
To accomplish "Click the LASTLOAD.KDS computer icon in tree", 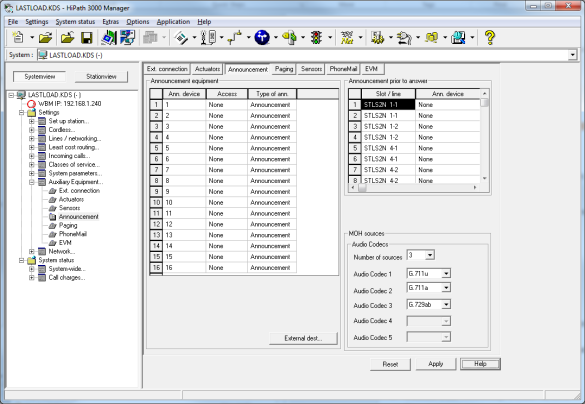I will pos(22,95).
